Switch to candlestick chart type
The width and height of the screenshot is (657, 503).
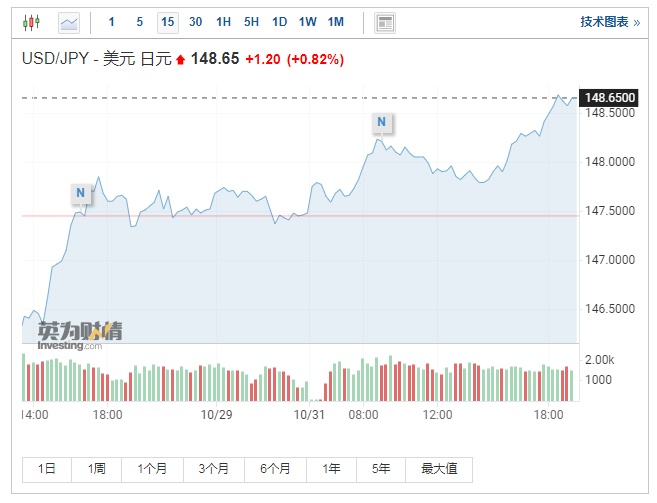31,22
